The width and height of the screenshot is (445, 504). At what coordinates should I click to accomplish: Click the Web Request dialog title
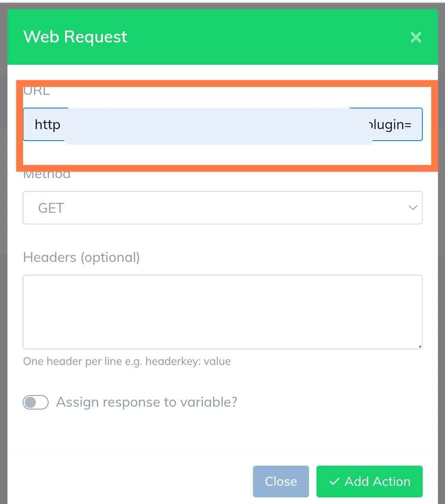(75, 37)
